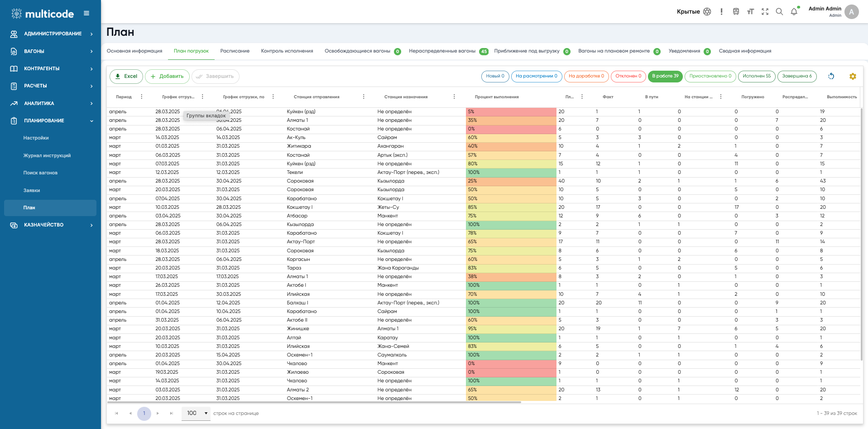Open table settings gear icon

pos(853,76)
